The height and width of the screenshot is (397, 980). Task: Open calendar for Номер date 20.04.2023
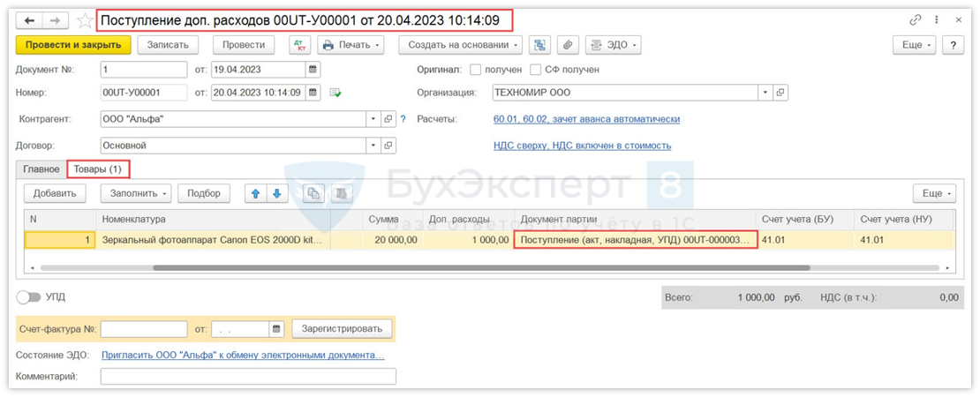[313, 93]
